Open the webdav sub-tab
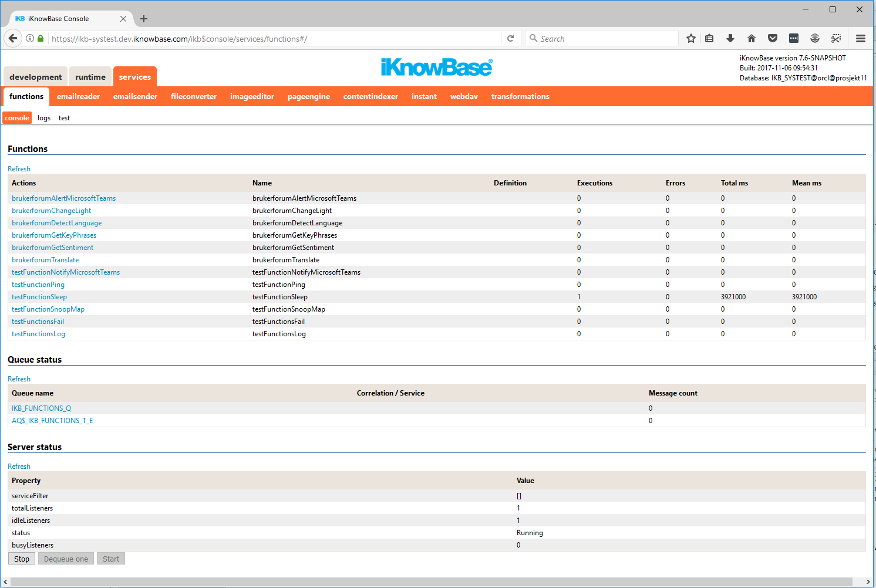 (x=464, y=97)
